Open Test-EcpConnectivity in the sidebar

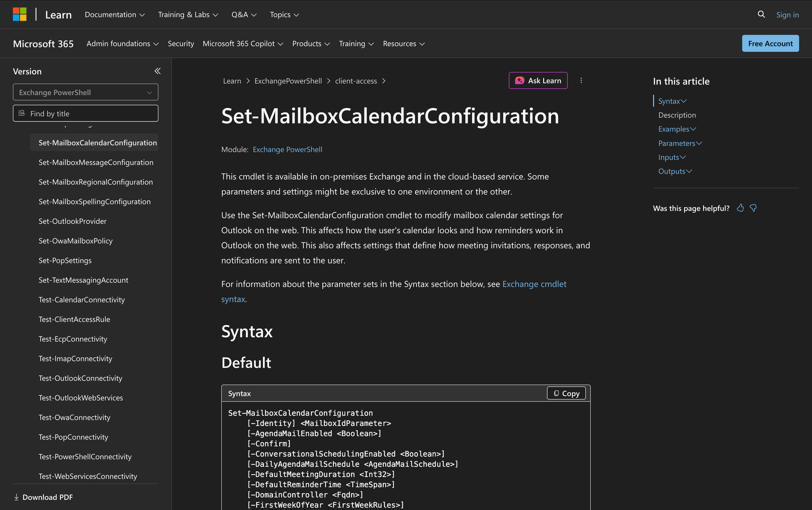coord(73,339)
